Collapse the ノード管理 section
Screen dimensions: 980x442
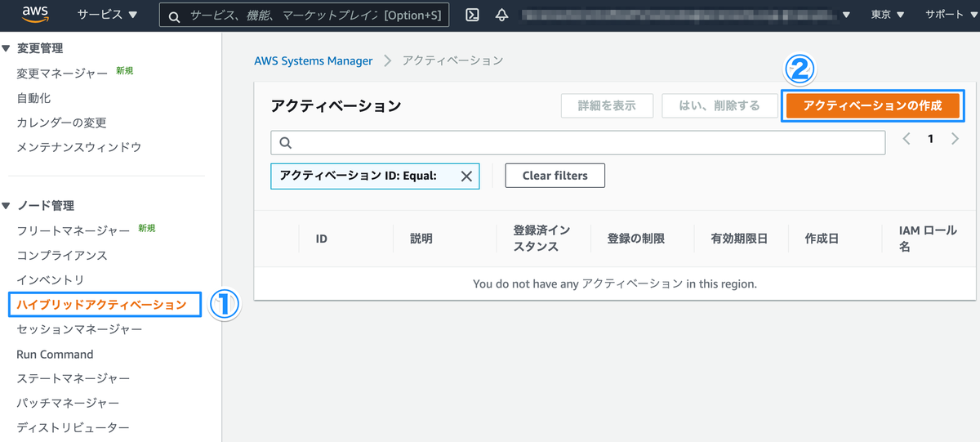click(x=7, y=206)
